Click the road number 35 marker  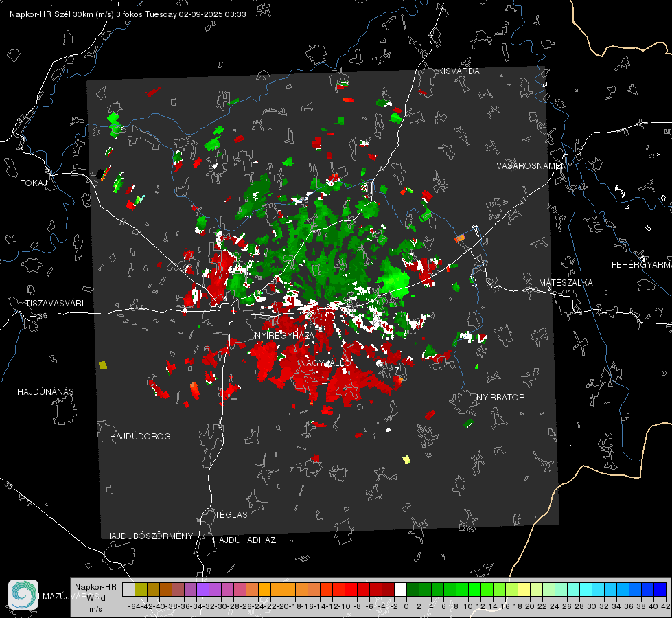point(9,485)
